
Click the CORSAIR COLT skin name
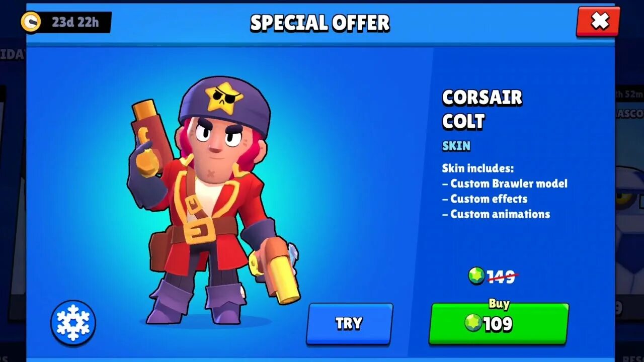tap(482, 109)
